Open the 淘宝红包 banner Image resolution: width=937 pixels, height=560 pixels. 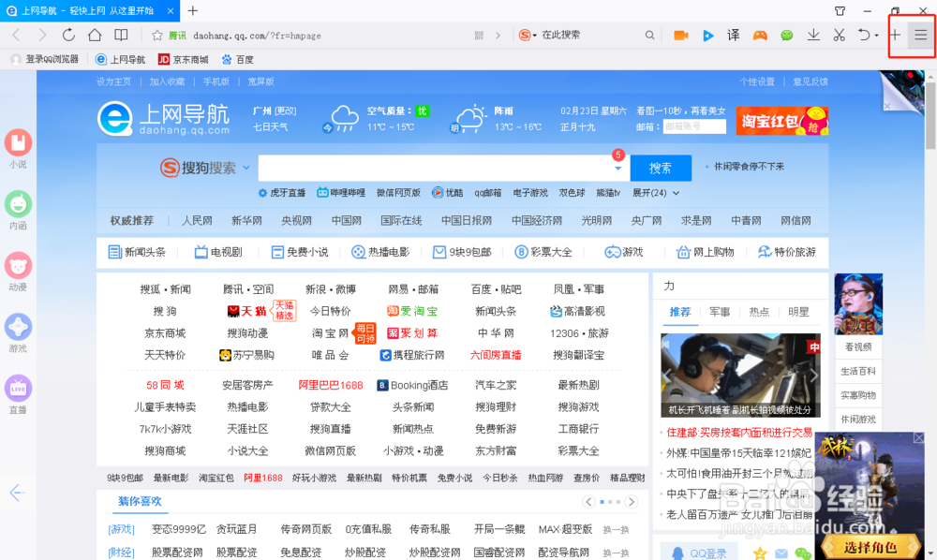click(x=782, y=121)
